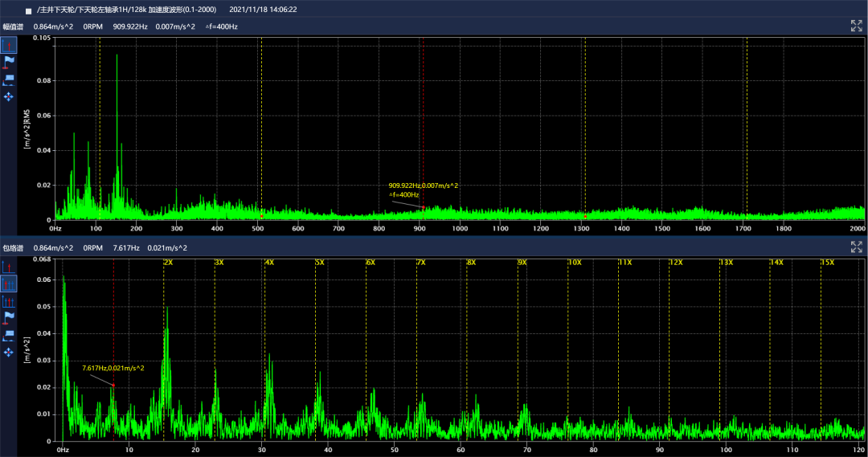Click the flag marker tool in 幅值谱 panel

pyautogui.click(x=9, y=62)
